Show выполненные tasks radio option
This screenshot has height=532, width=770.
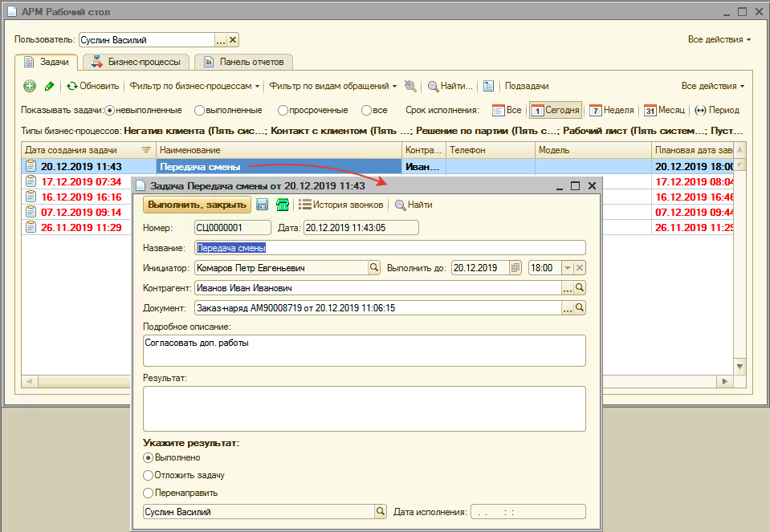(200, 110)
